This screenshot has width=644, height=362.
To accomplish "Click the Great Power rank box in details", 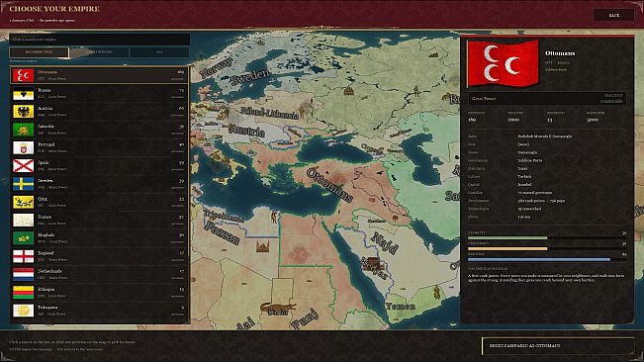I will click(x=547, y=99).
